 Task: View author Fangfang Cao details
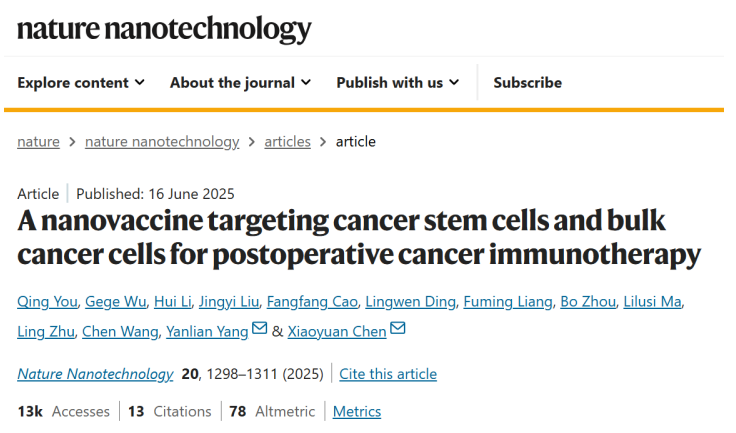309,302
